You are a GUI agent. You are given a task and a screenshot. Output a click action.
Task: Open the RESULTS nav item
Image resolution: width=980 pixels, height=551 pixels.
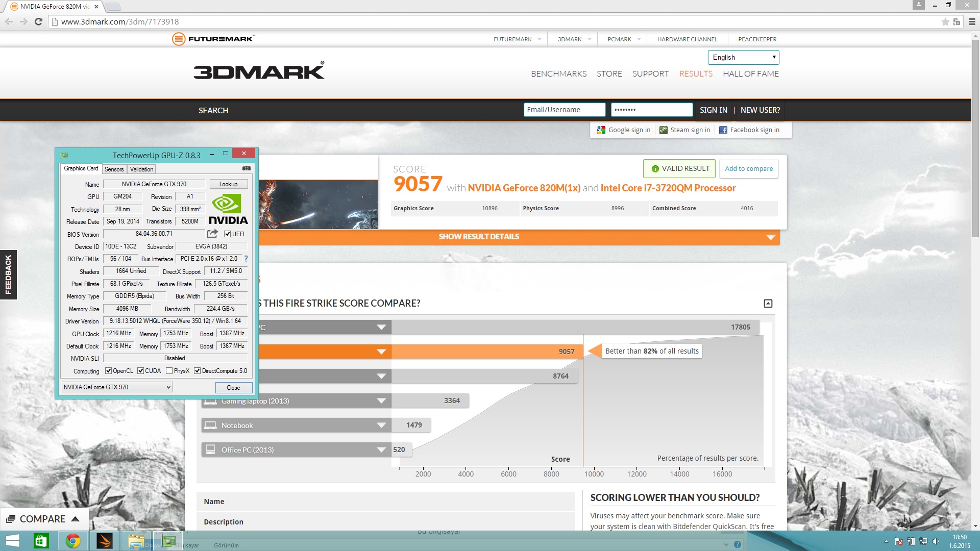pos(696,74)
